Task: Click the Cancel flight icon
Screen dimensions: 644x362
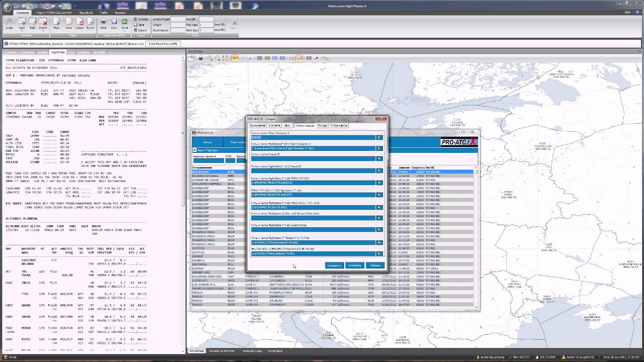Action: coord(79,24)
